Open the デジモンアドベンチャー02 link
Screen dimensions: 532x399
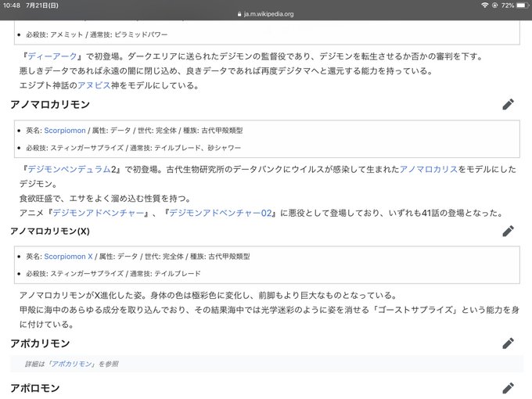tap(221, 213)
